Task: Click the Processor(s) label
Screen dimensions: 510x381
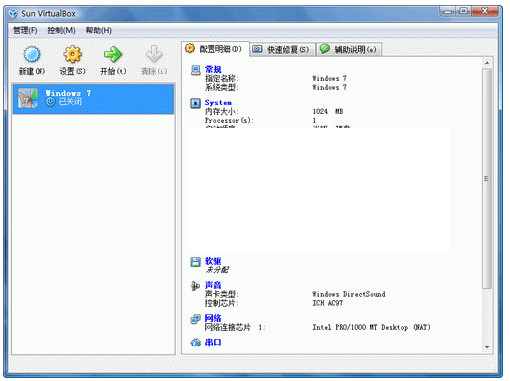Action: 229,120
